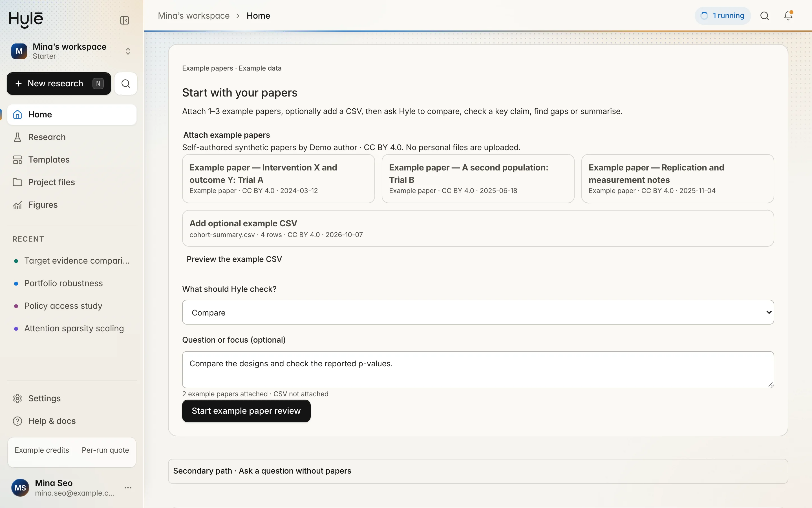Click the Research flask icon

point(17,137)
